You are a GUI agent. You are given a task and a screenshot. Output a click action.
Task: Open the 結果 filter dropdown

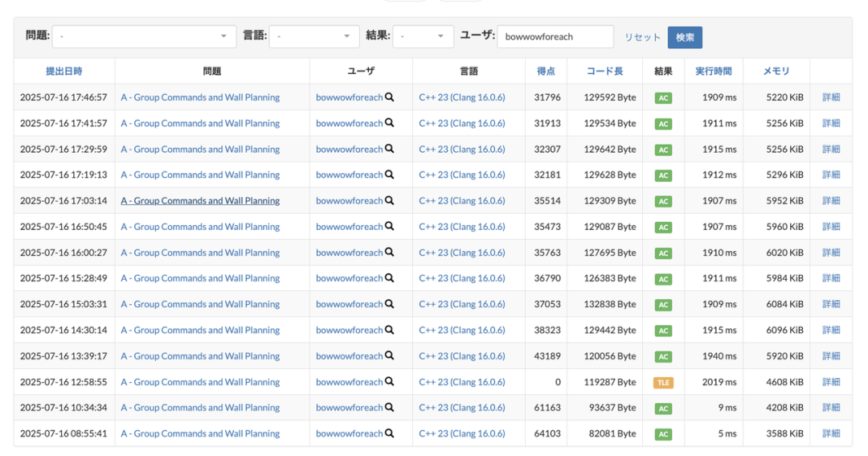pos(423,36)
